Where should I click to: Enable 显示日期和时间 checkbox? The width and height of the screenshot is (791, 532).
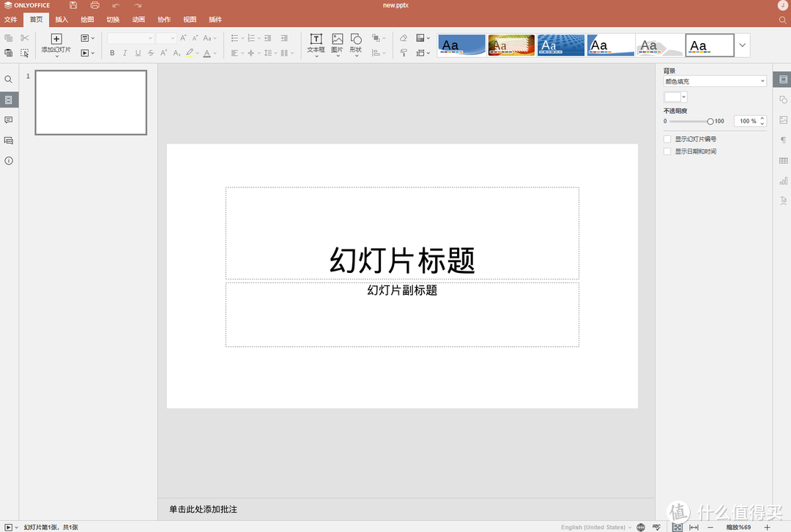(x=667, y=151)
